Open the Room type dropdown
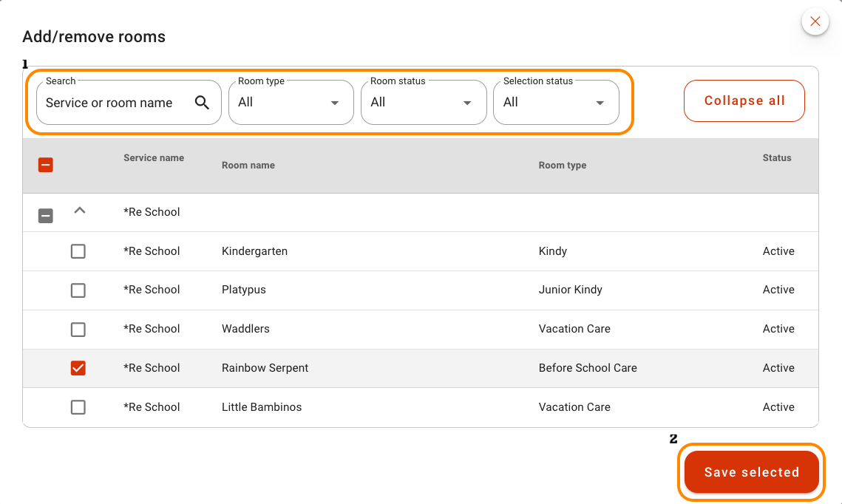The width and height of the screenshot is (842, 504). pyautogui.click(x=291, y=103)
